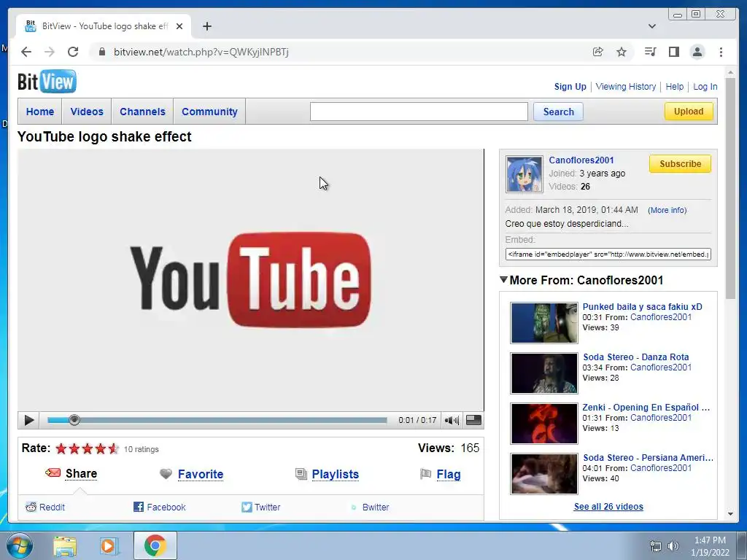Click the Favorite heart icon
Image resolution: width=747 pixels, height=560 pixels.
click(166, 474)
